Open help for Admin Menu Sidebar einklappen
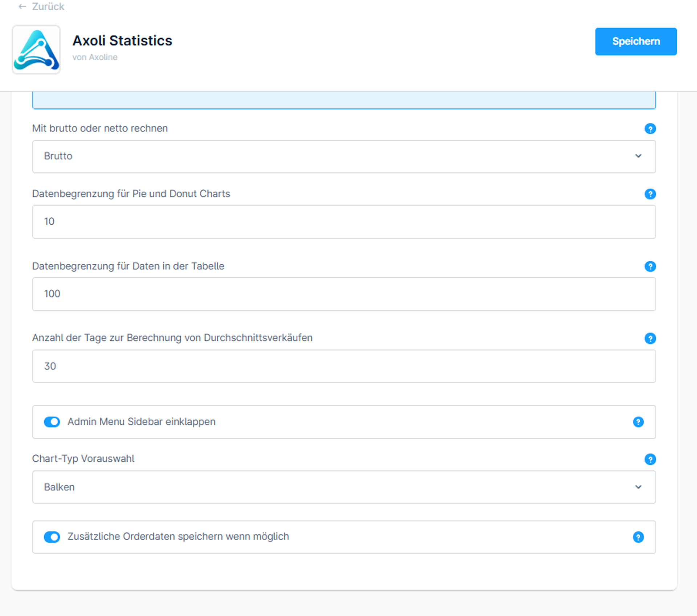Image resolution: width=697 pixels, height=616 pixels. pyautogui.click(x=638, y=422)
